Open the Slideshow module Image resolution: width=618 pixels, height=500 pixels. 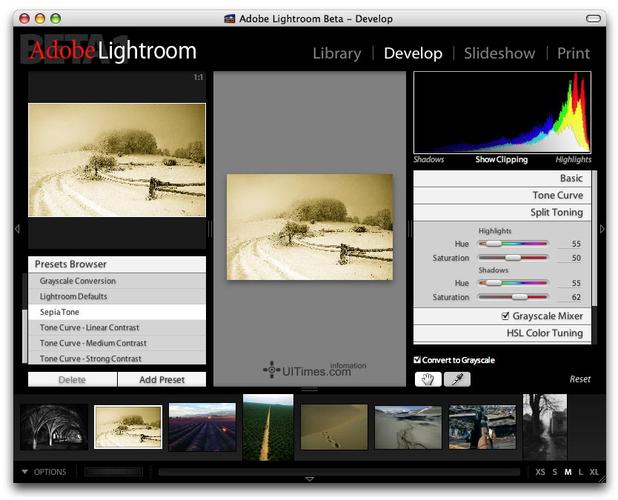pyautogui.click(x=499, y=53)
